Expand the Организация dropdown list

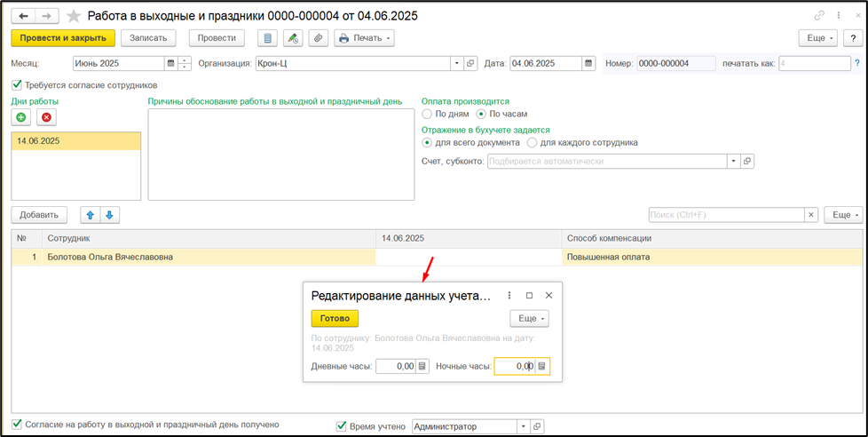coord(456,63)
